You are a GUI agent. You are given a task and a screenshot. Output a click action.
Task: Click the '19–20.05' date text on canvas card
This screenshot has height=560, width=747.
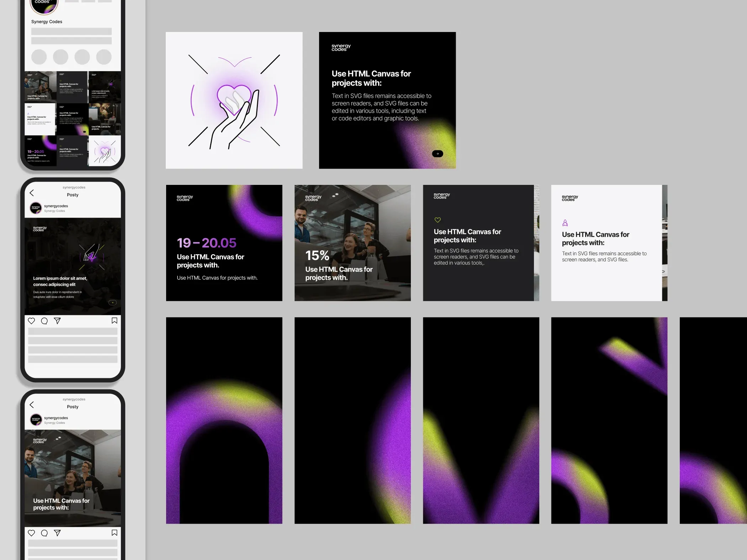[x=207, y=243]
